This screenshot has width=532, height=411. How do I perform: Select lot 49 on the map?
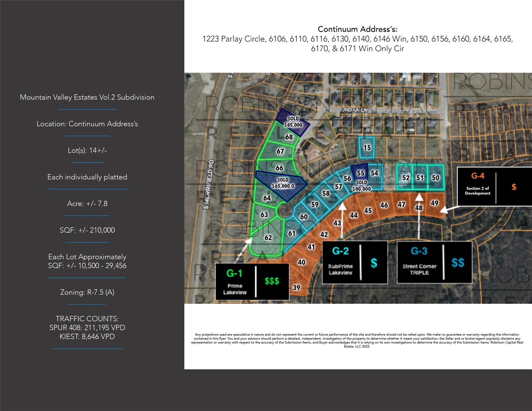click(x=435, y=203)
